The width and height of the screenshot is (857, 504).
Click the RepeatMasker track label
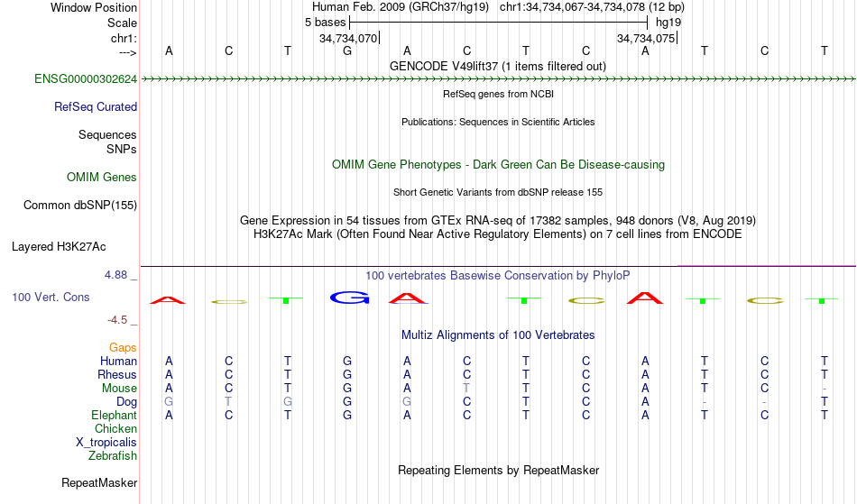pyautogui.click(x=99, y=483)
